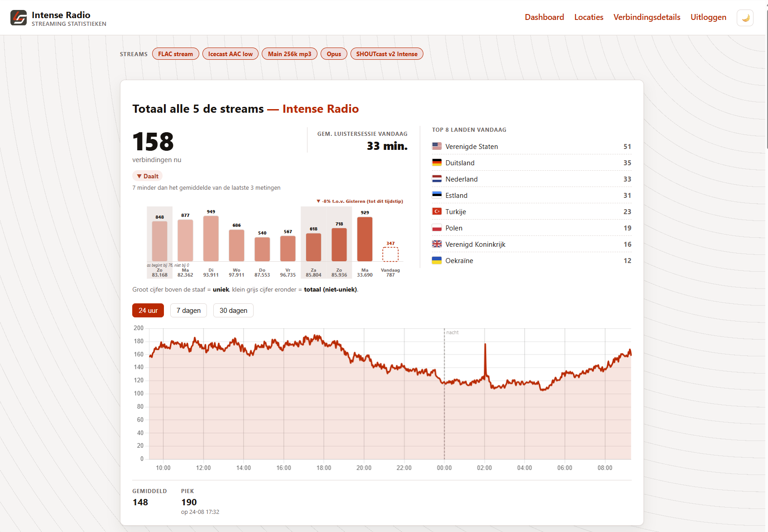This screenshot has height=532, width=768.
Task: Click the Nederland country name
Action: [461, 179]
